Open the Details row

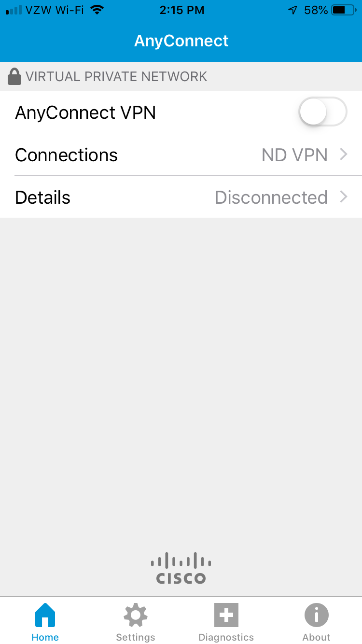(181, 197)
